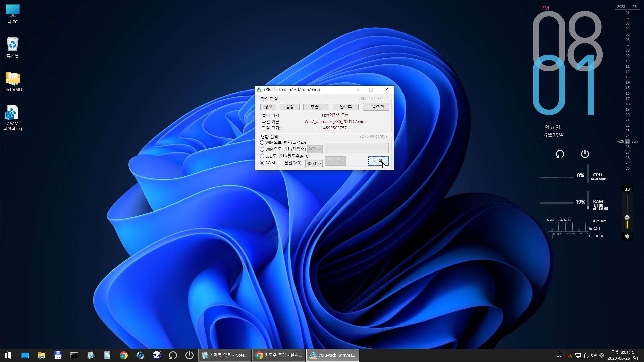The height and width of the screenshot is (362, 644).
Task: Click the round X tray icon
Action: pyautogui.click(x=602, y=355)
